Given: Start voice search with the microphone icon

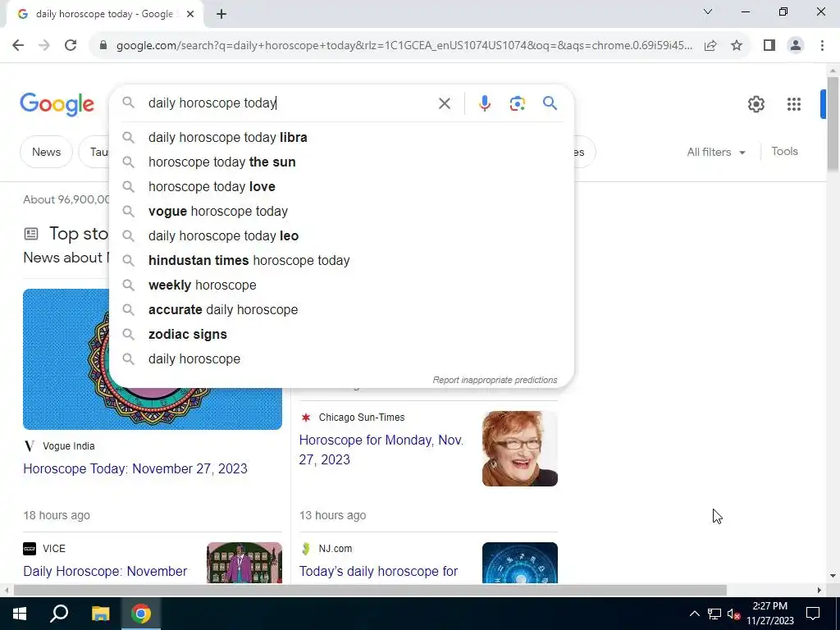Looking at the screenshot, I should 484,103.
